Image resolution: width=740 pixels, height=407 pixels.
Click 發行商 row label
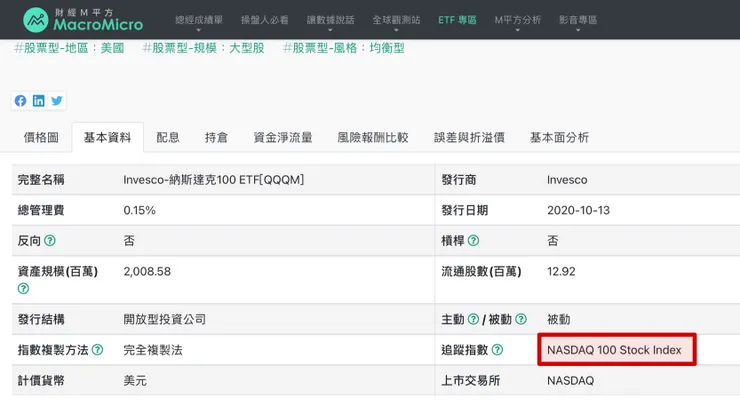(x=459, y=180)
